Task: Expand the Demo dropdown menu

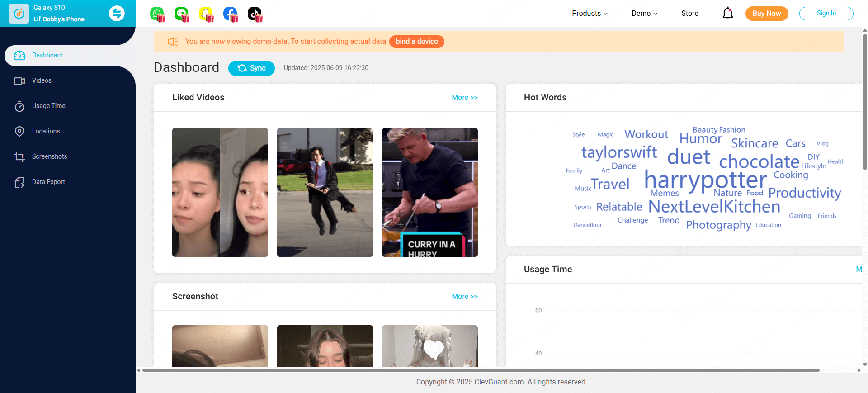Action: point(644,14)
